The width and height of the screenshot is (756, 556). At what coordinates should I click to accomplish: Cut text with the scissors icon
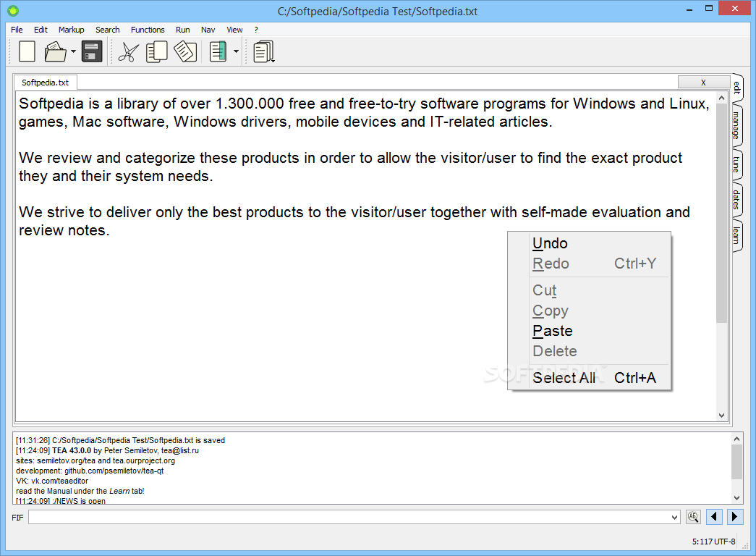(128, 52)
